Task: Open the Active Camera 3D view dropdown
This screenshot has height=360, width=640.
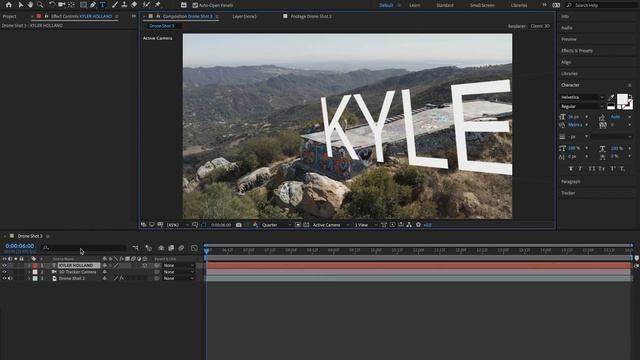Action: click(331, 225)
